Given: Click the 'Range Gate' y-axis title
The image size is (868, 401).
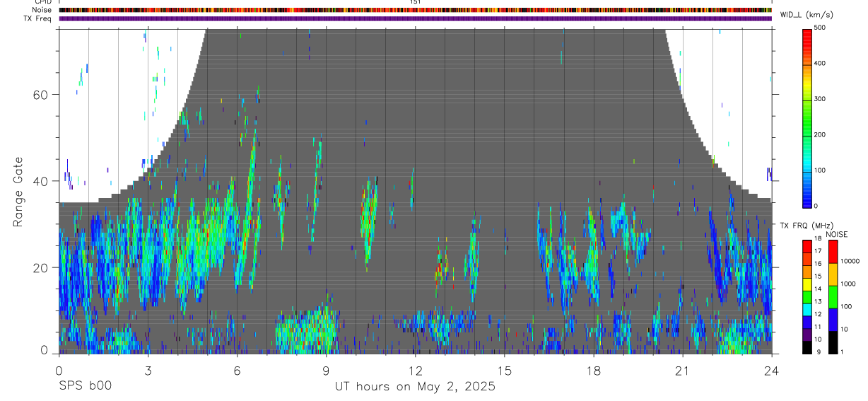Looking at the screenshot, I should 18,192.
